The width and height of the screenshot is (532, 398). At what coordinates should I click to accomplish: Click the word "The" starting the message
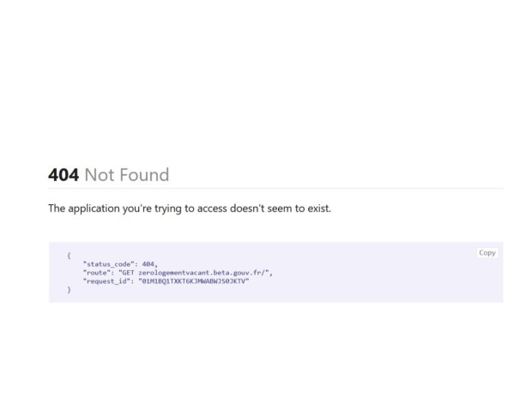pyautogui.click(x=57, y=208)
